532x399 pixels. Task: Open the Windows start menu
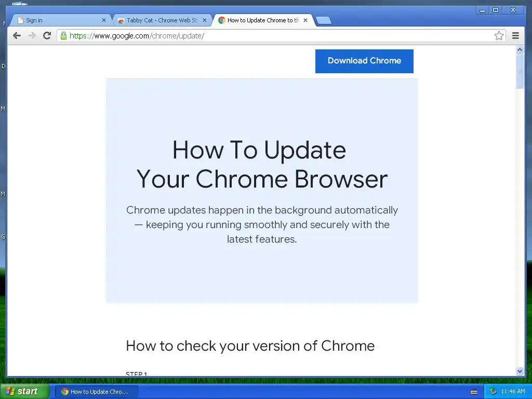point(24,392)
